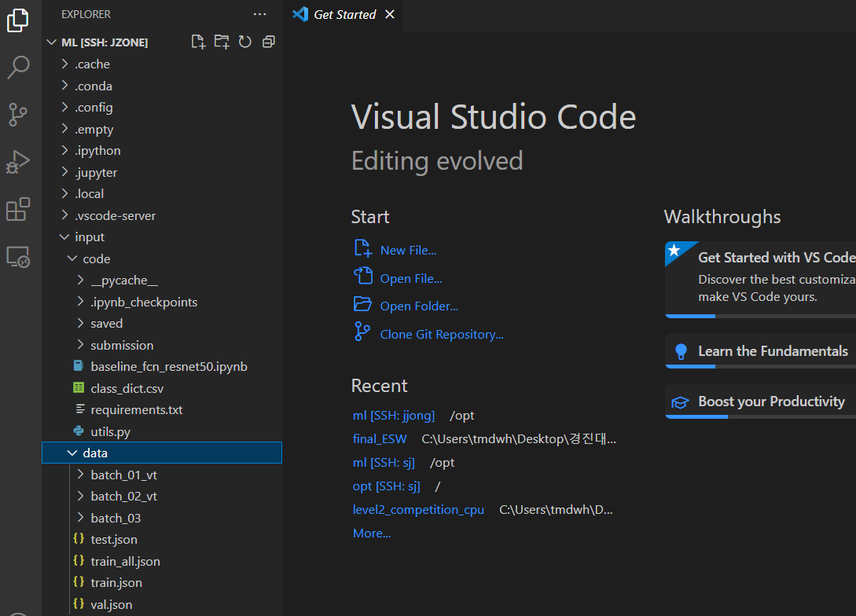Expand the .empty folder

point(162,130)
